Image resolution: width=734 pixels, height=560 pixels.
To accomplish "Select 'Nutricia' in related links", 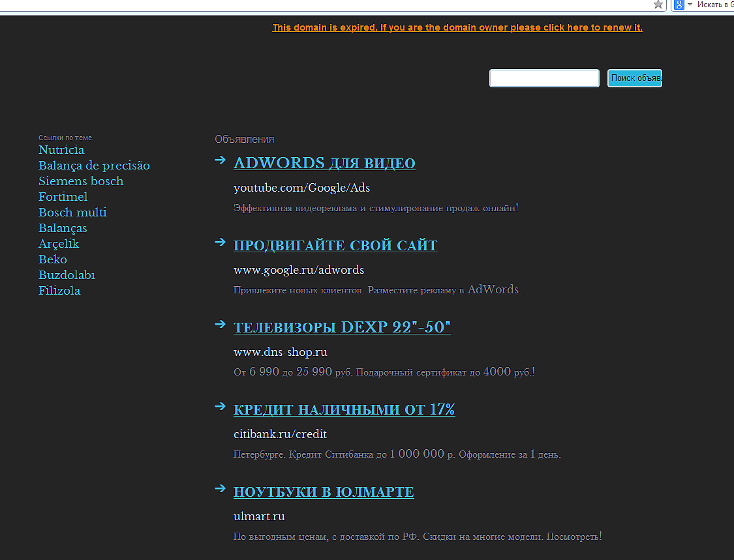I will [61, 150].
